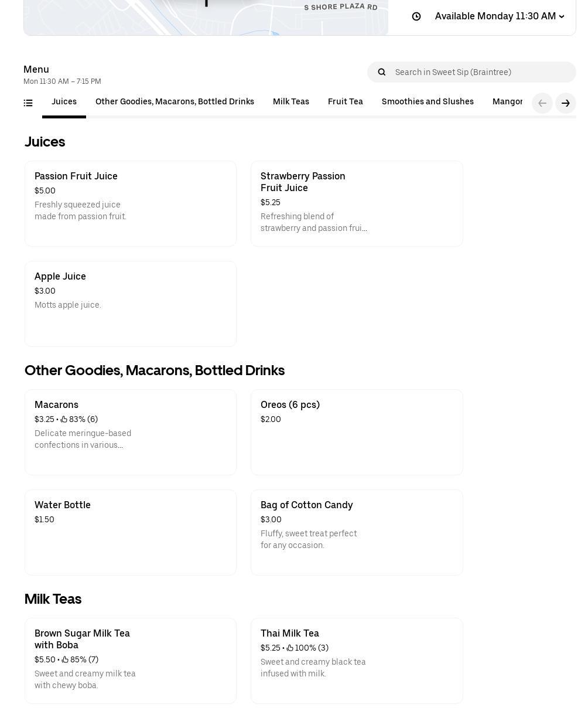
Task: Click thumbs-up rating icon on Macarons
Action: click(x=64, y=420)
